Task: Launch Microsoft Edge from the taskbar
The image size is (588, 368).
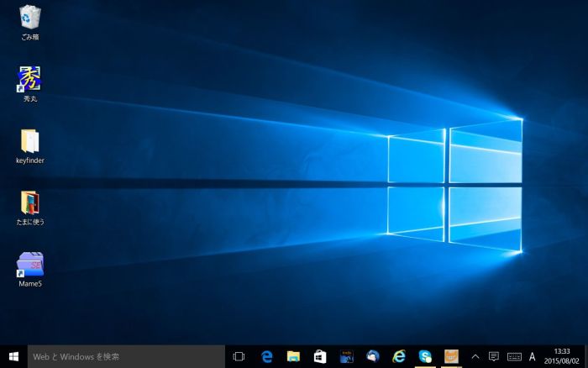Action: tap(267, 356)
